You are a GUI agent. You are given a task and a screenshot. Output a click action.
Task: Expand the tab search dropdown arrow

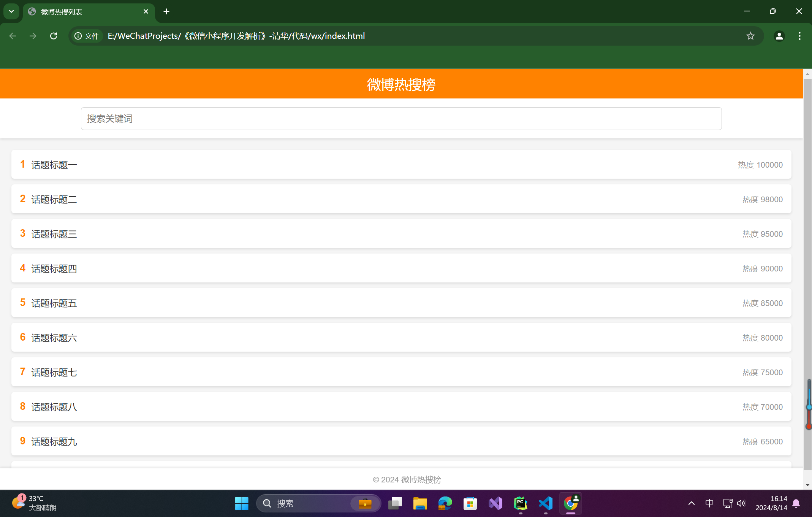pos(11,11)
